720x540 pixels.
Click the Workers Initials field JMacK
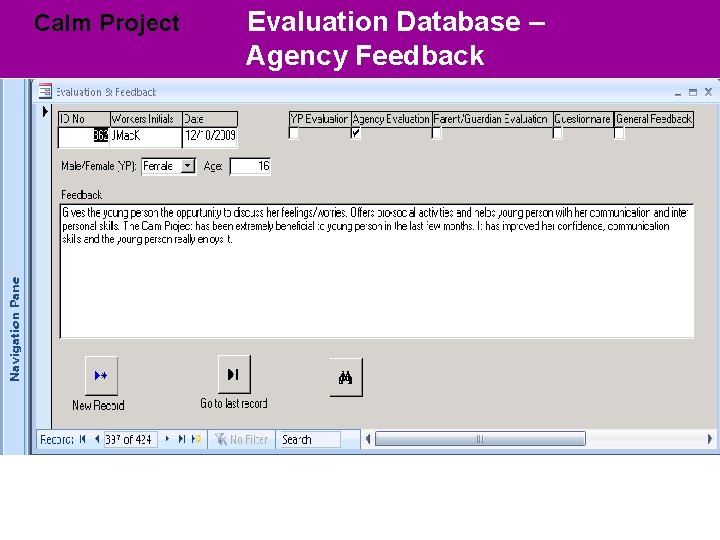[146, 136]
